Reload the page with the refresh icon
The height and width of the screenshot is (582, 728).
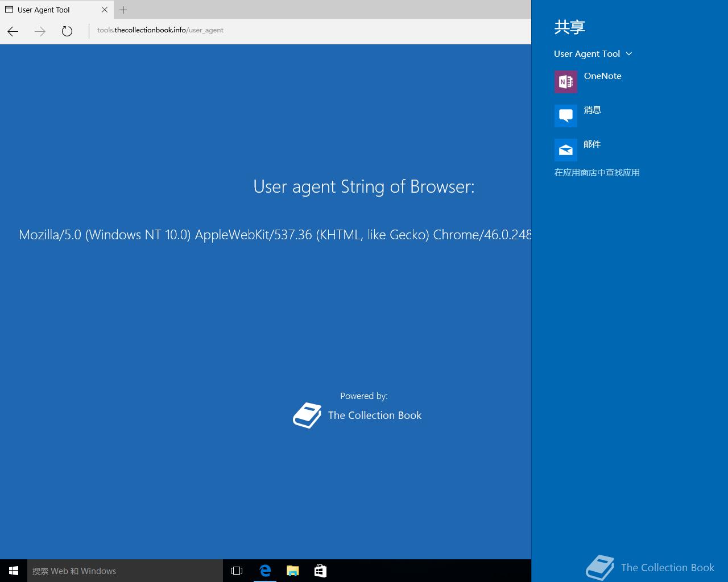[67, 31]
